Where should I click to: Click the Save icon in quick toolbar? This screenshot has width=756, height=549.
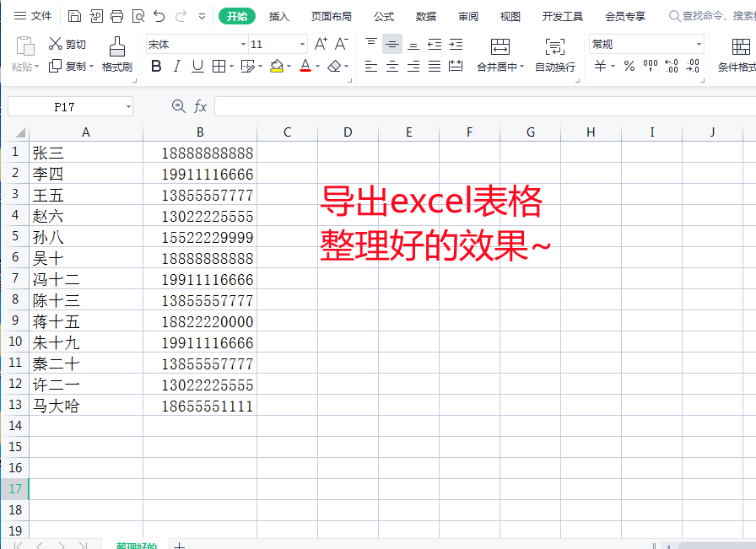(74, 16)
